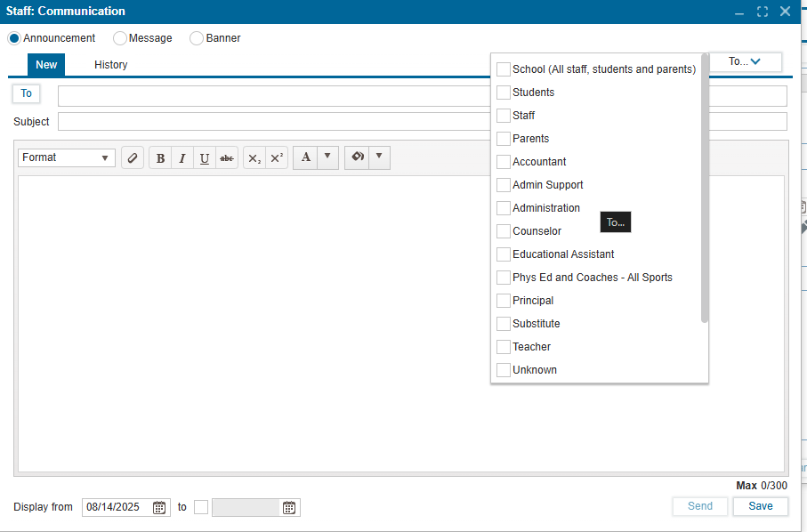Toggle subscript formatting
Viewport: 807px width, 532px height.
pyautogui.click(x=254, y=158)
